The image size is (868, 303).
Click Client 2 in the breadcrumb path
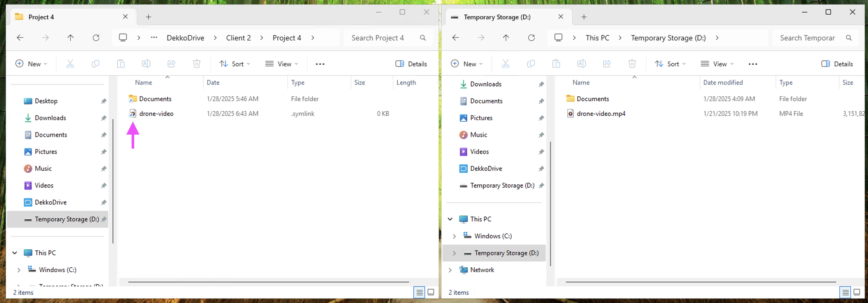pyautogui.click(x=238, y=38)
